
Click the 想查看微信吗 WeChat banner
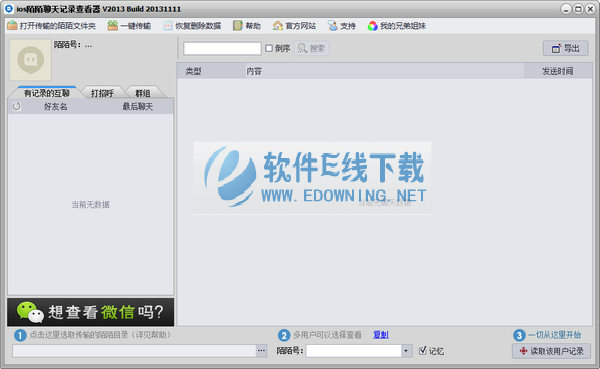click(91, 312)
